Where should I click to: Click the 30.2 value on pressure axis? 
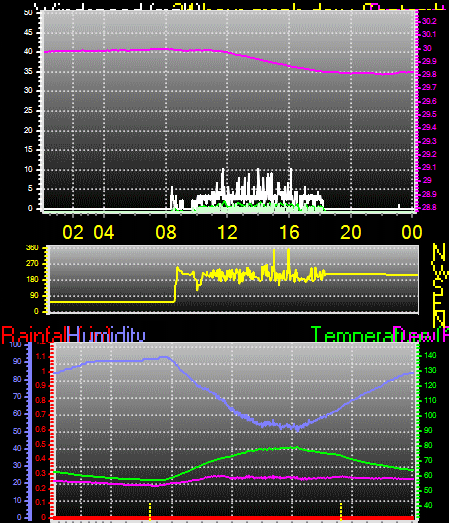(429, 21)
